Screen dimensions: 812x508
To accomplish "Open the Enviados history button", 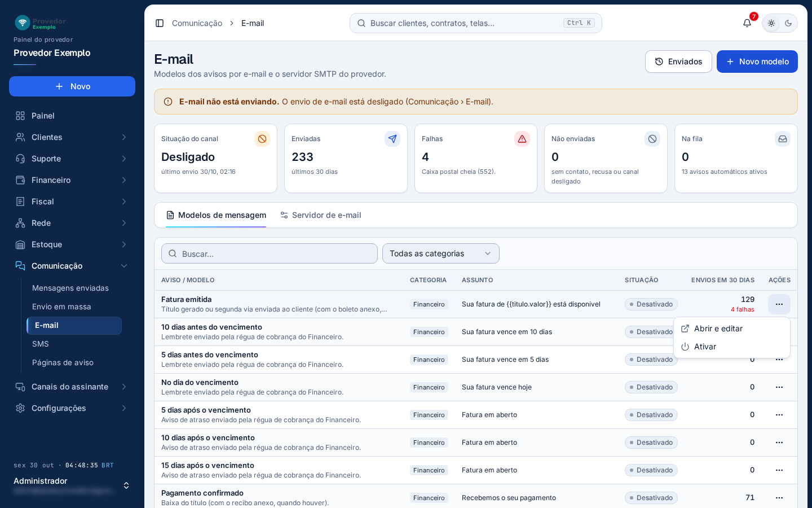I will pyautogui.click(x=678, y=62).
